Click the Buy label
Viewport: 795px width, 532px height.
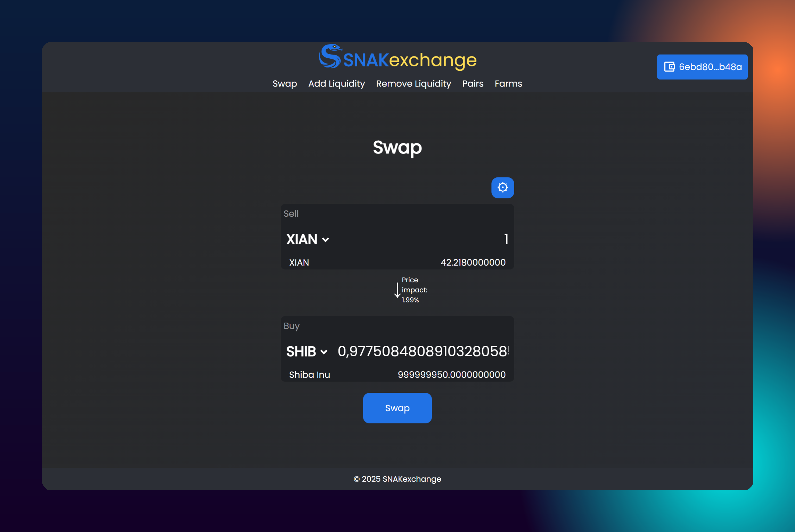pyautogui.click(x=291, y=326)
